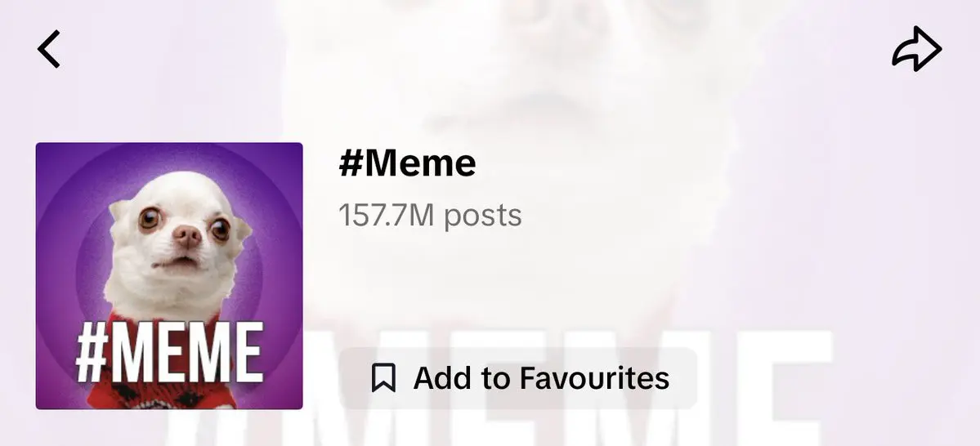Viewport: 980px width, 446px height.
Task: Open the #Meme hashtag thumbnail image
Action: pyautogui.click(x=169, y=275)
